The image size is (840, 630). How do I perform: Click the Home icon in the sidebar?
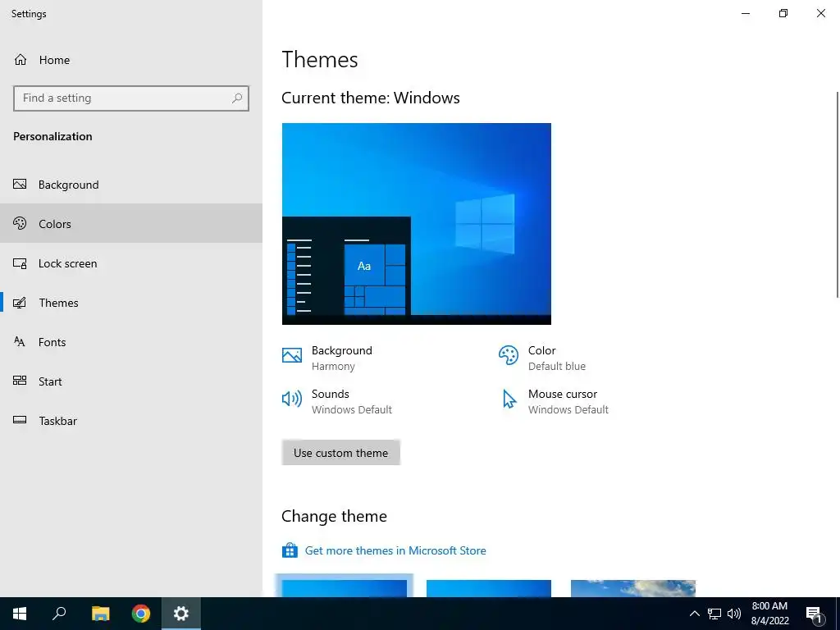click(x=21, y=59)
